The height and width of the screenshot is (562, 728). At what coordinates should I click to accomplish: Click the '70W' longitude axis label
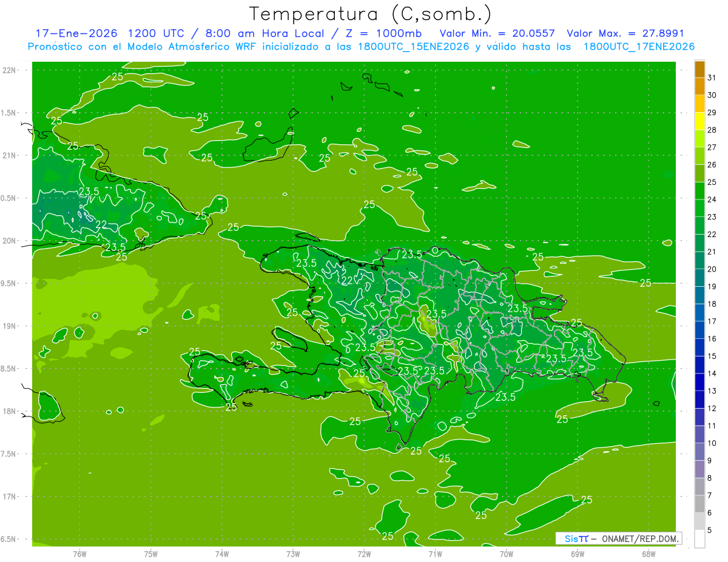pyautogui.click(x=507, y=554)
